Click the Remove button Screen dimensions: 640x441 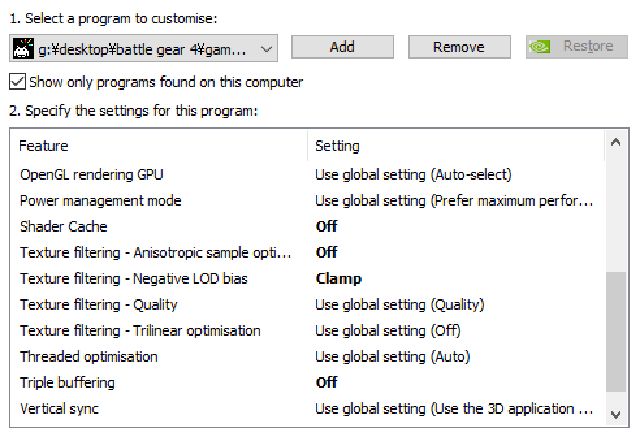point(459,47)
